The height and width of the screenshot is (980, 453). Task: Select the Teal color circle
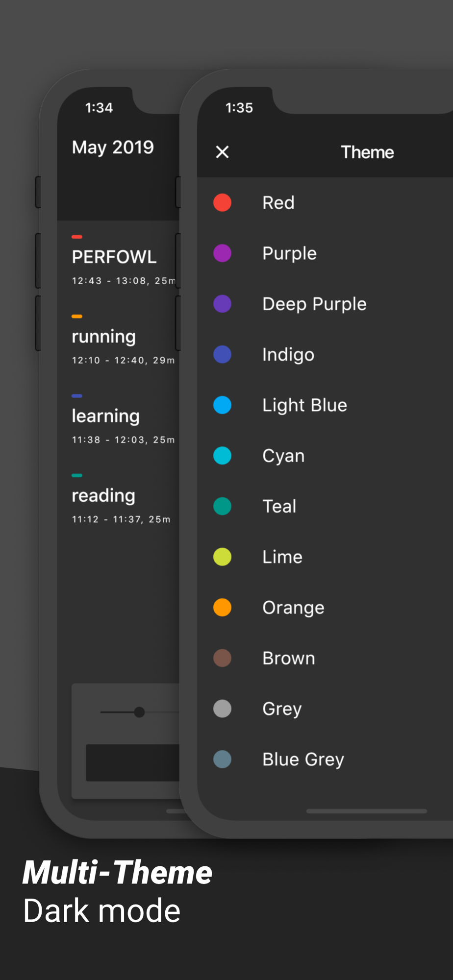[x=222, y=506]
